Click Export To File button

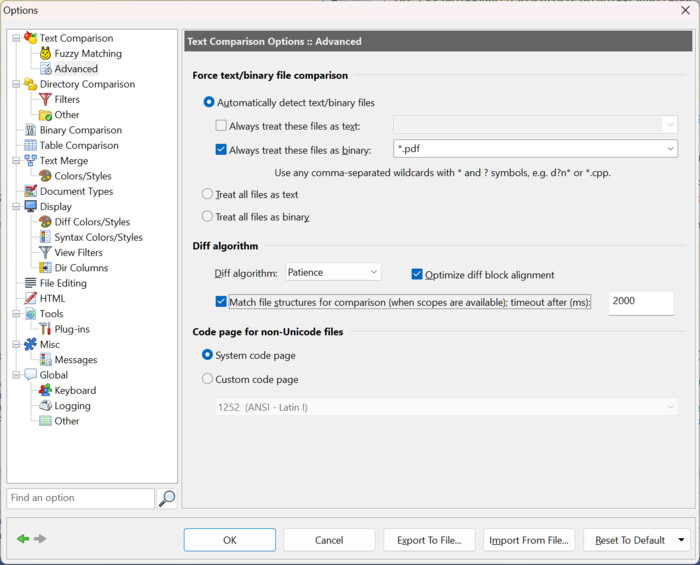(429, 540)
